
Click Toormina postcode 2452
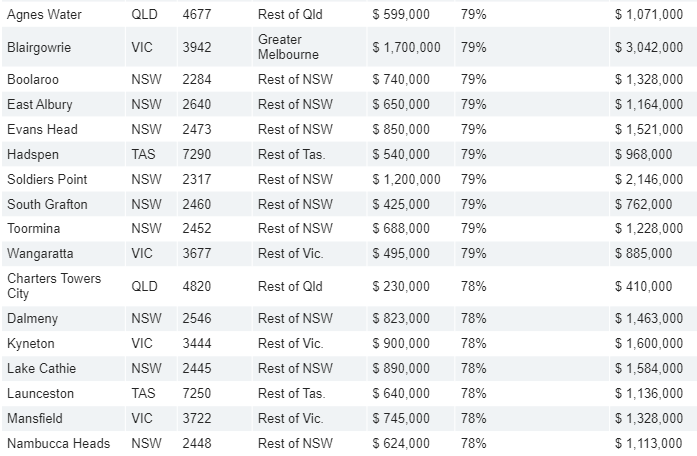(x=197, y=228)
